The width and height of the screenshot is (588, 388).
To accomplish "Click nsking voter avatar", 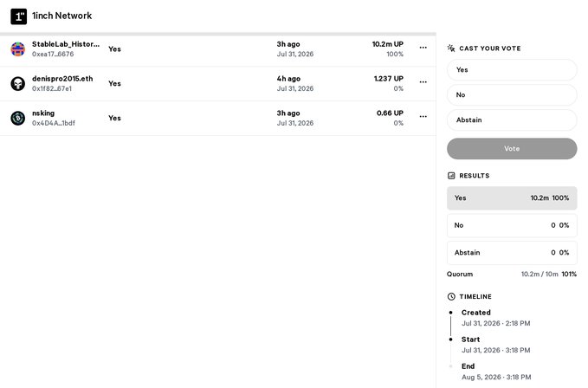I will coord(17,118).
